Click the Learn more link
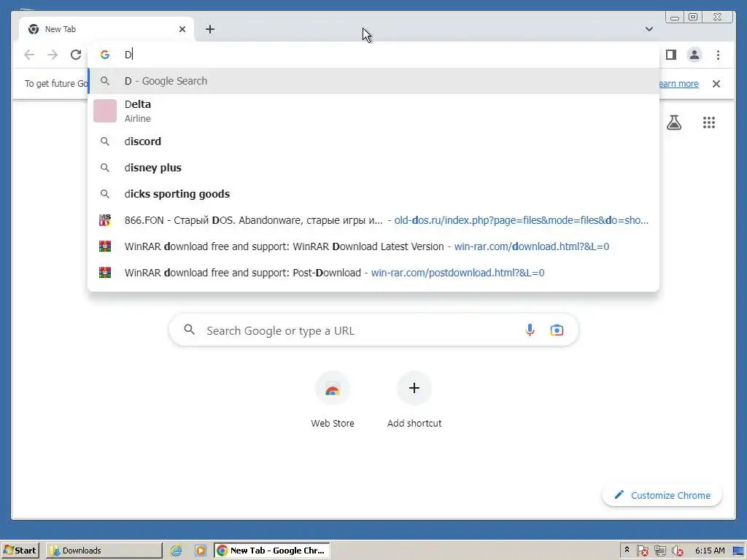 [679, 84]
